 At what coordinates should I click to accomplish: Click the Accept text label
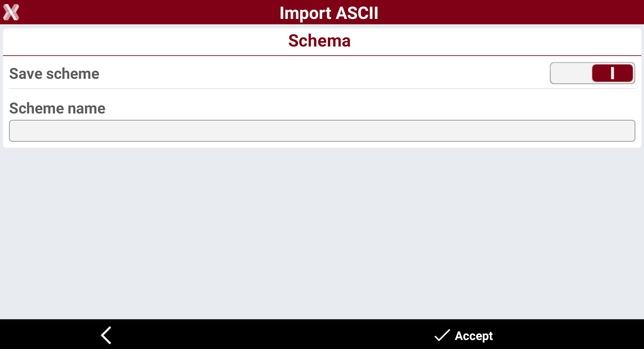click(x=474, y=336)
